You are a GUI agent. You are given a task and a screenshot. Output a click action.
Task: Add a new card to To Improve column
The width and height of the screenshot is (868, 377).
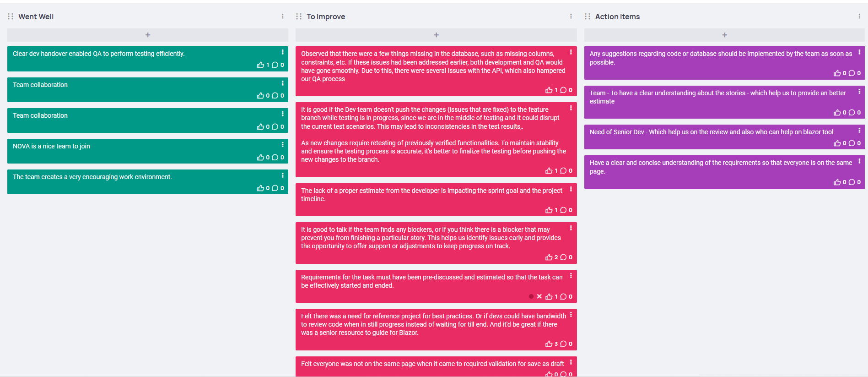pos(436,35)
